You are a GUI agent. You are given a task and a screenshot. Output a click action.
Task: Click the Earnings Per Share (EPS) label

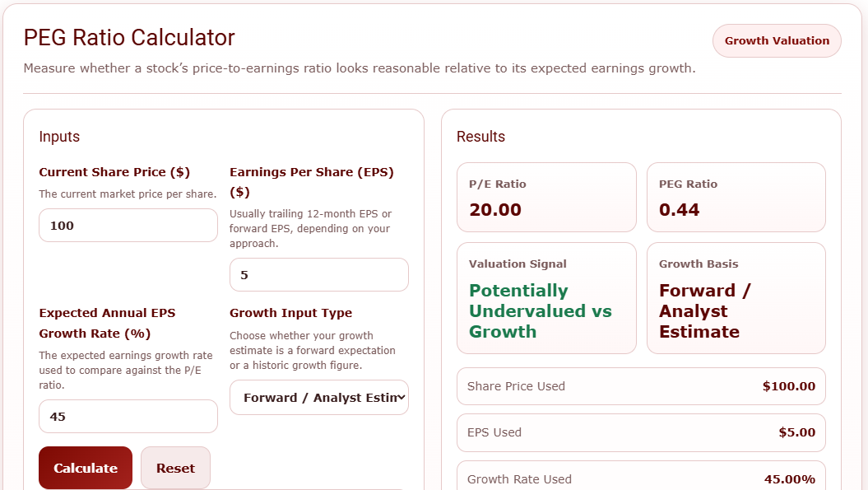pyautogui.click(x=311, y=172)
